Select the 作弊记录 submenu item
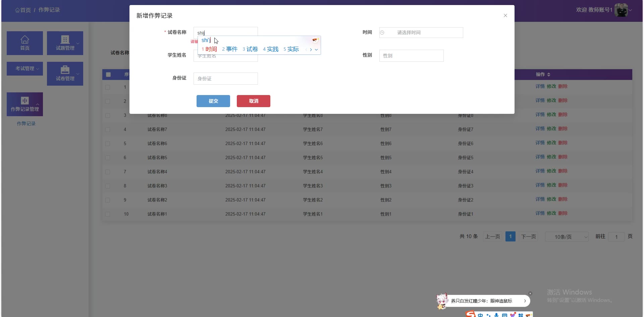 coord(26,124)
